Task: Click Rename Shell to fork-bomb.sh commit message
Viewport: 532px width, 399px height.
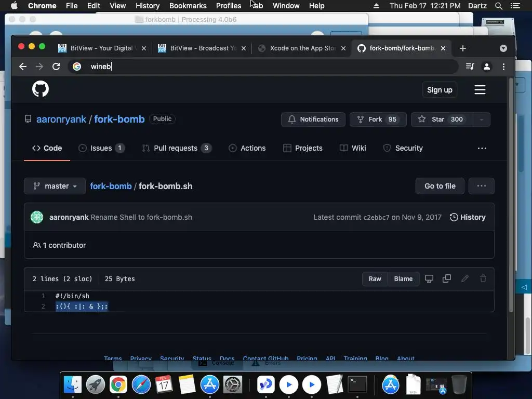Action: tap(141, 217)
